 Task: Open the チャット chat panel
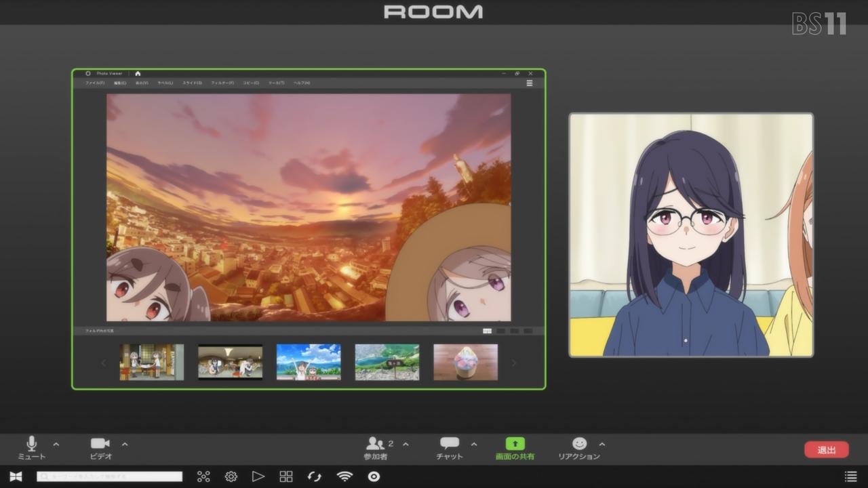coord(450,448)
